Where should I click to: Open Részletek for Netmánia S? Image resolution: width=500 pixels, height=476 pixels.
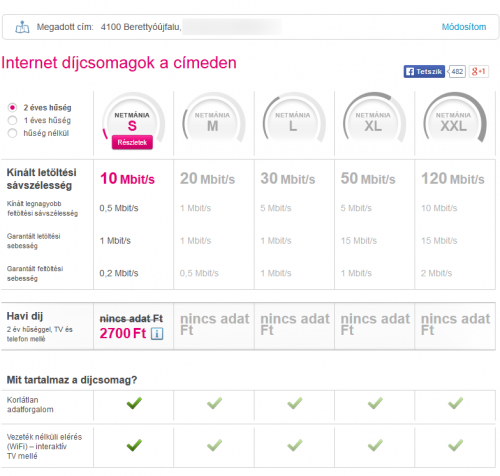pyautogui.click(x=132, y=142)
